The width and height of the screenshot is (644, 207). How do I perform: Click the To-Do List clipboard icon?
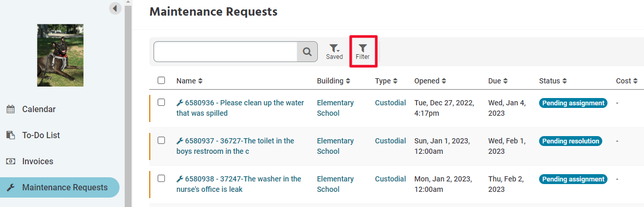click(10, 136)
